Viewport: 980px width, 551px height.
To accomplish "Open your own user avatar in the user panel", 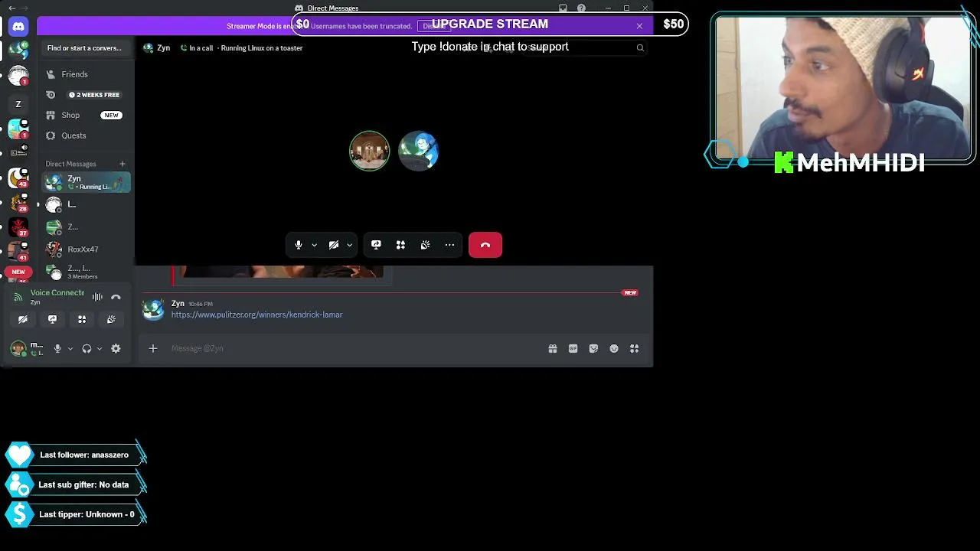I will 18,348.
